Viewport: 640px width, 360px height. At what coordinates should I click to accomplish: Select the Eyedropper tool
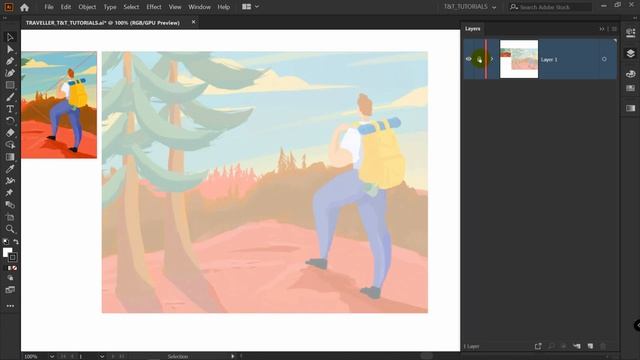pyautogui.click(x=10, y=169)
